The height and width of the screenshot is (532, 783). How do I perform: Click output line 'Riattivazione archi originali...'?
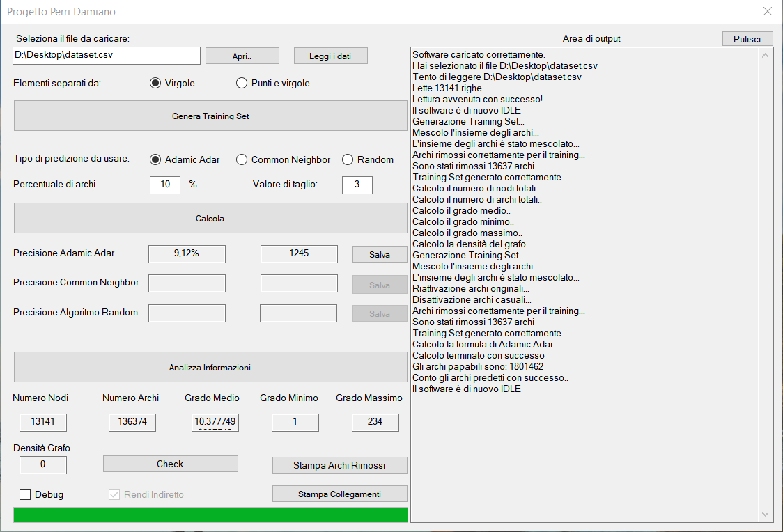471,288
